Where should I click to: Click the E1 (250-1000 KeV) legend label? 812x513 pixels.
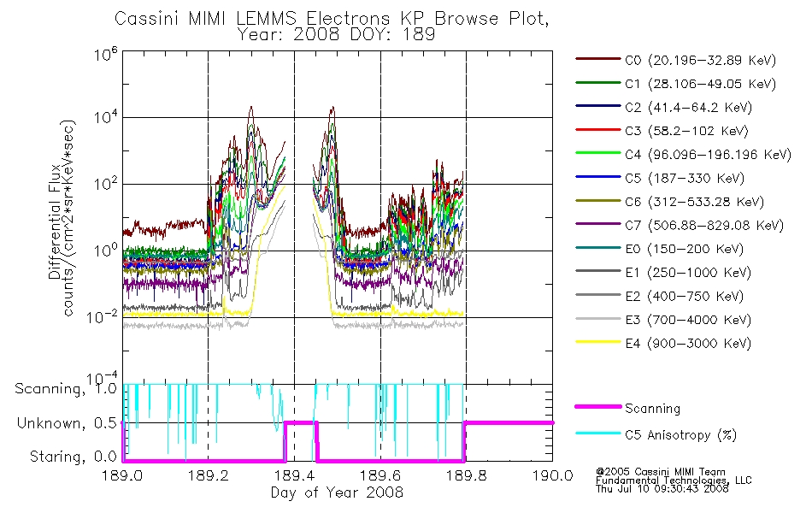(x=688, y=273)
